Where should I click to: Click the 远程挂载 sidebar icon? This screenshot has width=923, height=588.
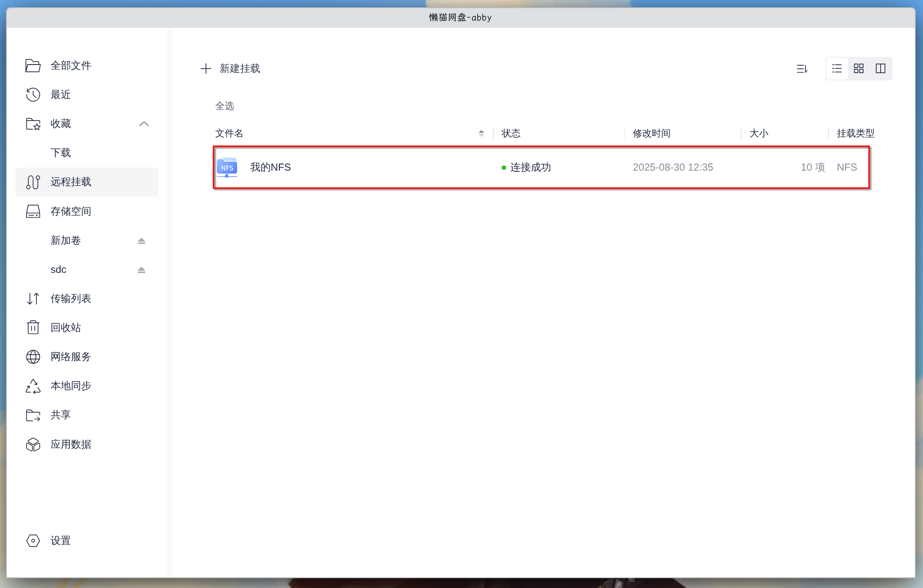(x=33, y=182)
